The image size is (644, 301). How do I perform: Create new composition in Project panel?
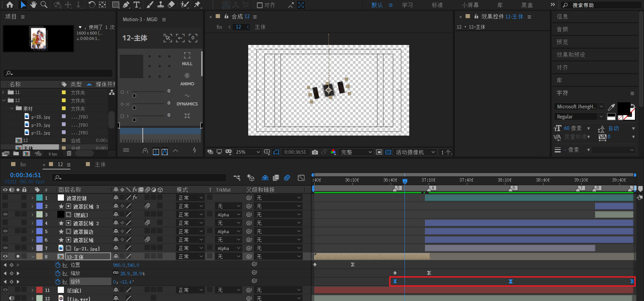pyautogui.click(x=26, y=153)
